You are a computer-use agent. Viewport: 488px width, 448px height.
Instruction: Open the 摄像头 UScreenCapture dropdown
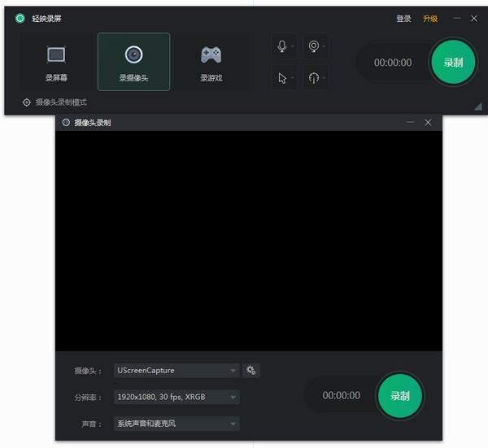tap(176, 371)
